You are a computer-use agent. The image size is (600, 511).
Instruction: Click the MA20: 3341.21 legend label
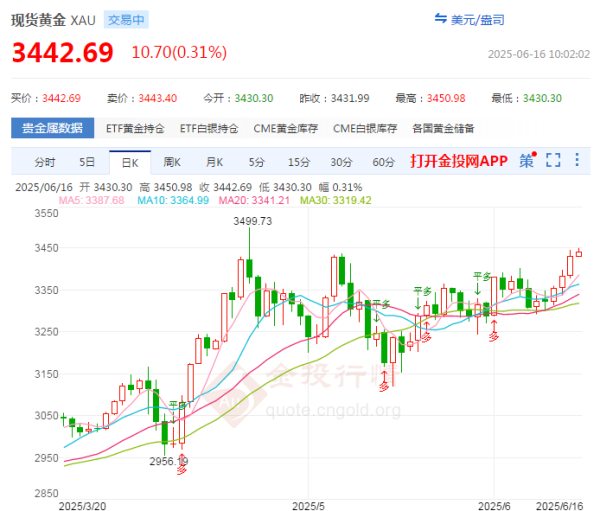click(x=254, y=200)
